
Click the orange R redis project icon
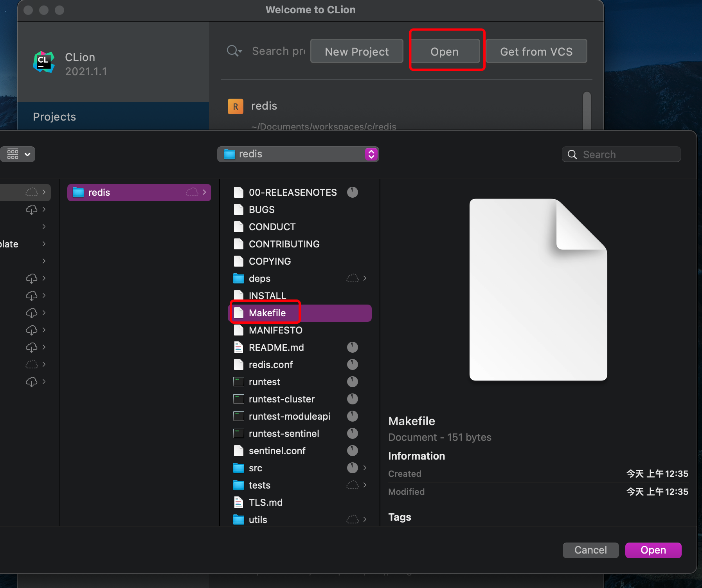coord(236,106)
